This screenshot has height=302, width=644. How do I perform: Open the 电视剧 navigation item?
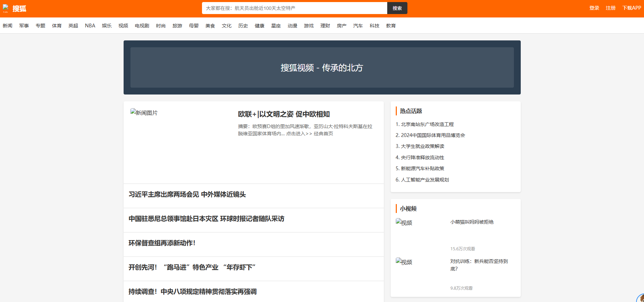tap(142, 26)
